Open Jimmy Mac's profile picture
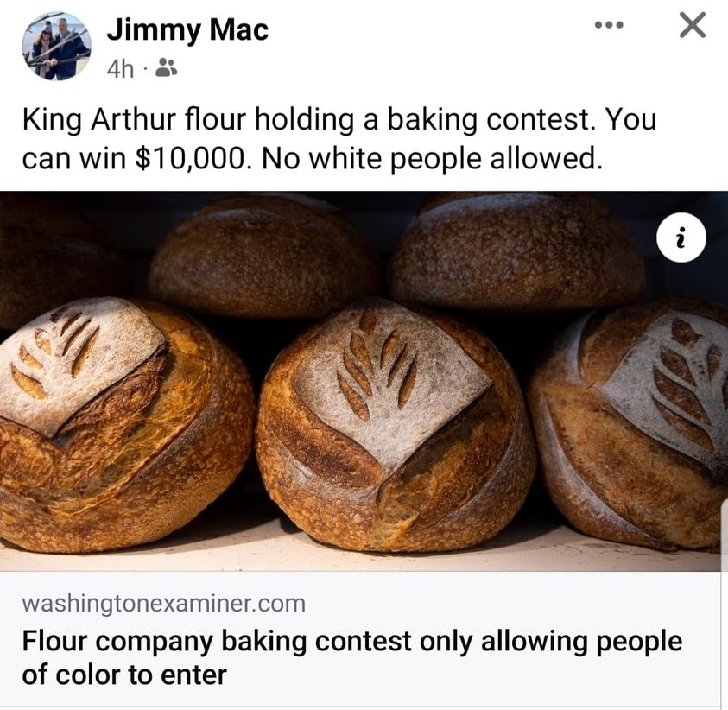 pyautogui.click(x=57, y=47)
